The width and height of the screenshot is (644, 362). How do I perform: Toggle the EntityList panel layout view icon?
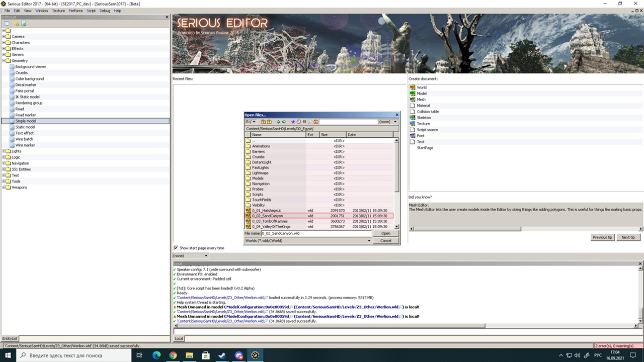(x=7, y=24)
